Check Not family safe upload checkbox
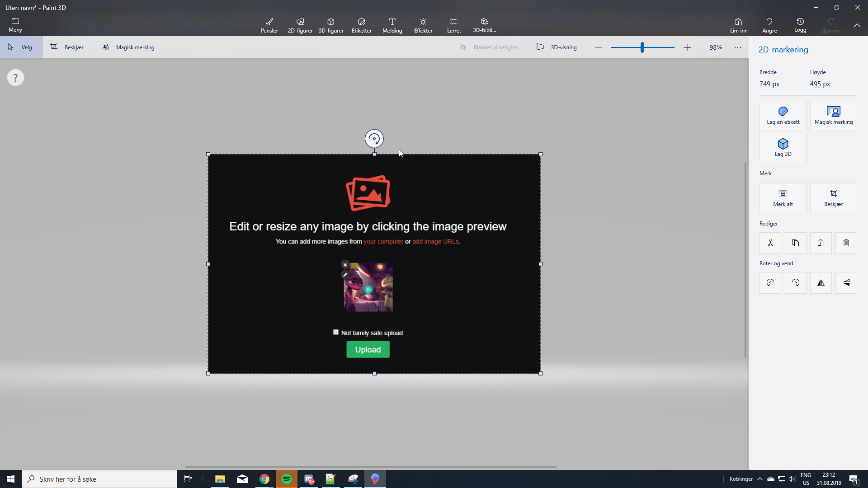The height and width of the screenshot is (488, 868). (336, 332)
